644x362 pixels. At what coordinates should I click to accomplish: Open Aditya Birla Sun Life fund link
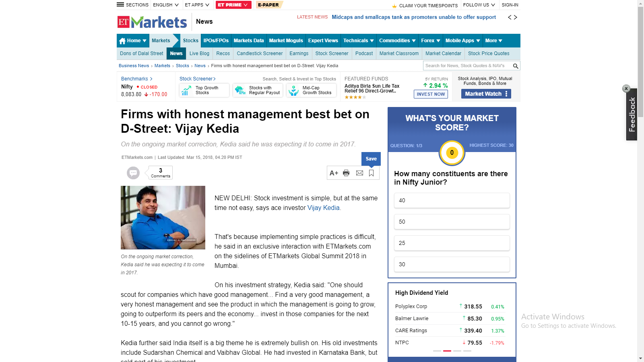pyautogui.click(x=372, y=88)
